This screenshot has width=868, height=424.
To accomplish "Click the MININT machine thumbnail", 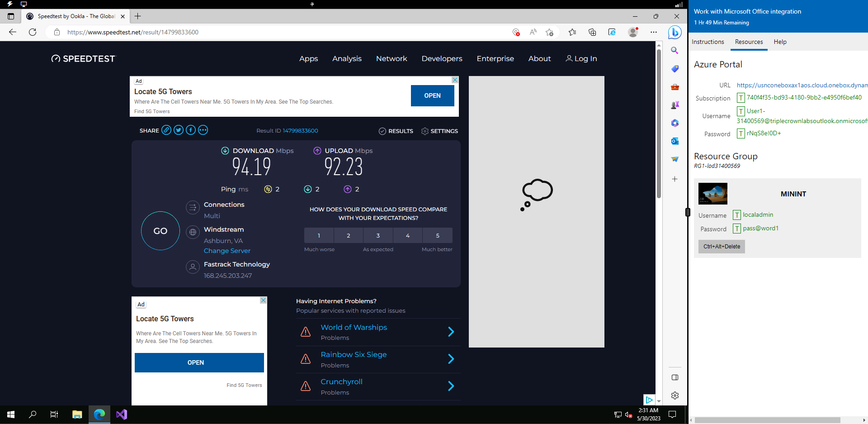I will coord(713,194).
